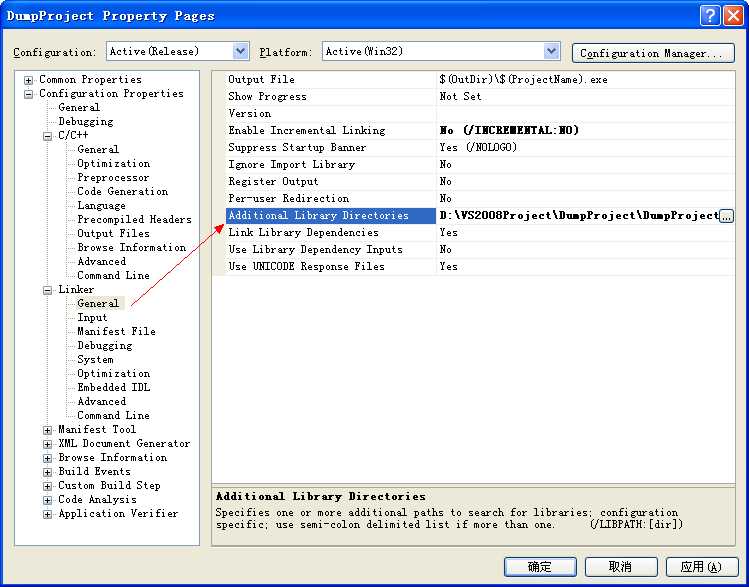Close the DumpProject Property Pages dialog

733,15
